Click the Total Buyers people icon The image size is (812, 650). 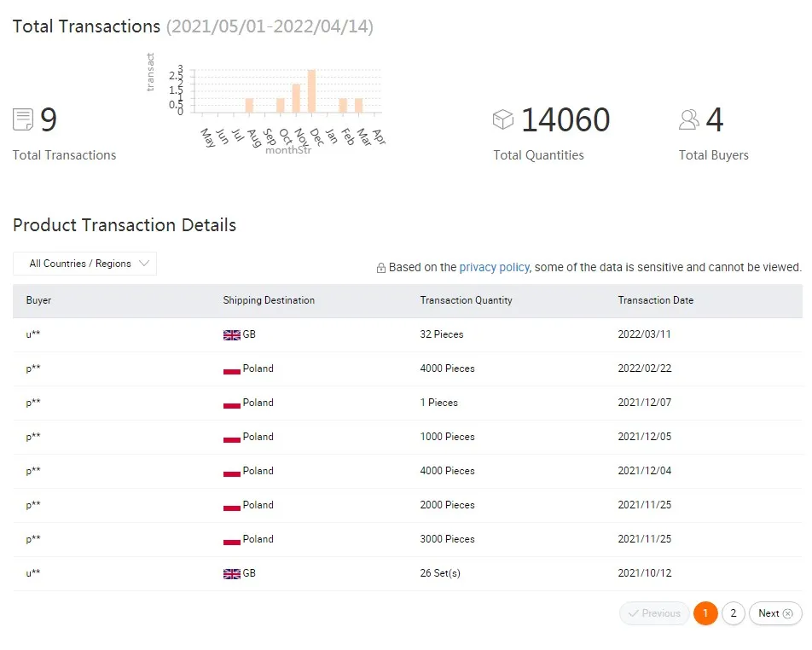point(689,119)
